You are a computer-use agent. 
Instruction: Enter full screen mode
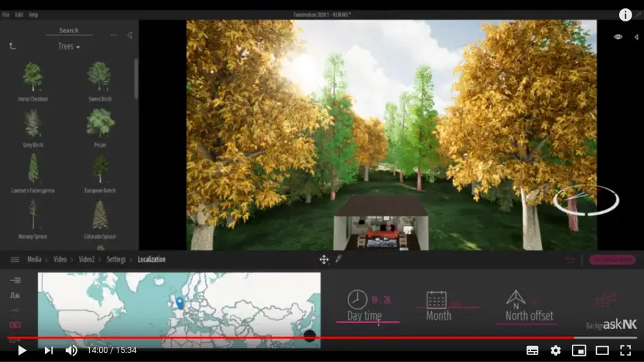(625, 350)
